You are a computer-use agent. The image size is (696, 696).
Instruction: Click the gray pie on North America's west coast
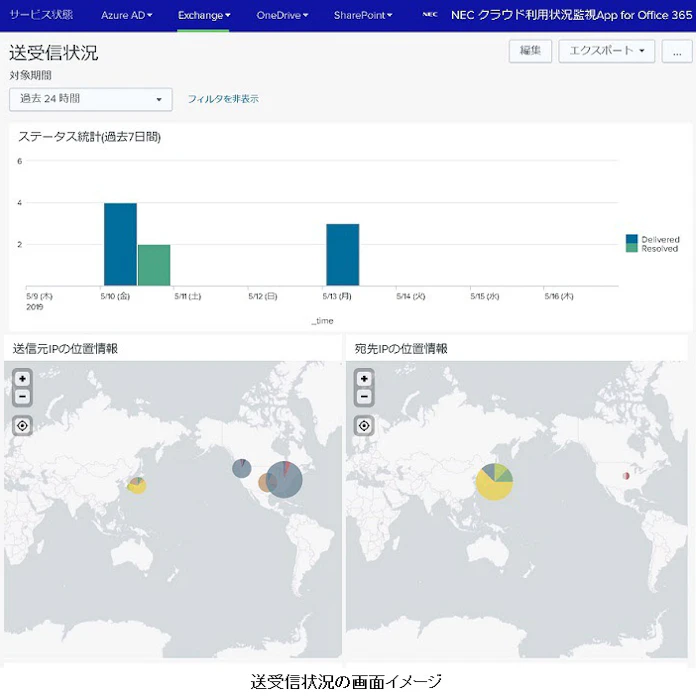coord(242,468)
